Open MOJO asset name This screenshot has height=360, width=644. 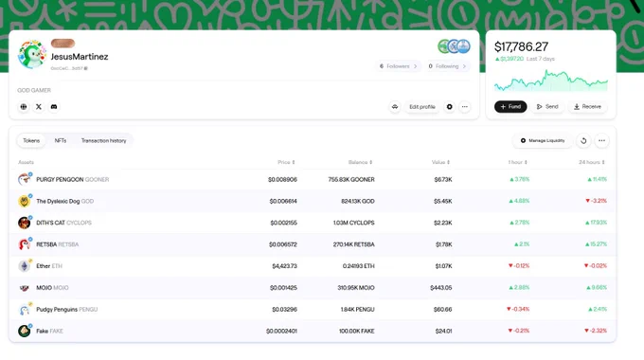tap(44, 288)
